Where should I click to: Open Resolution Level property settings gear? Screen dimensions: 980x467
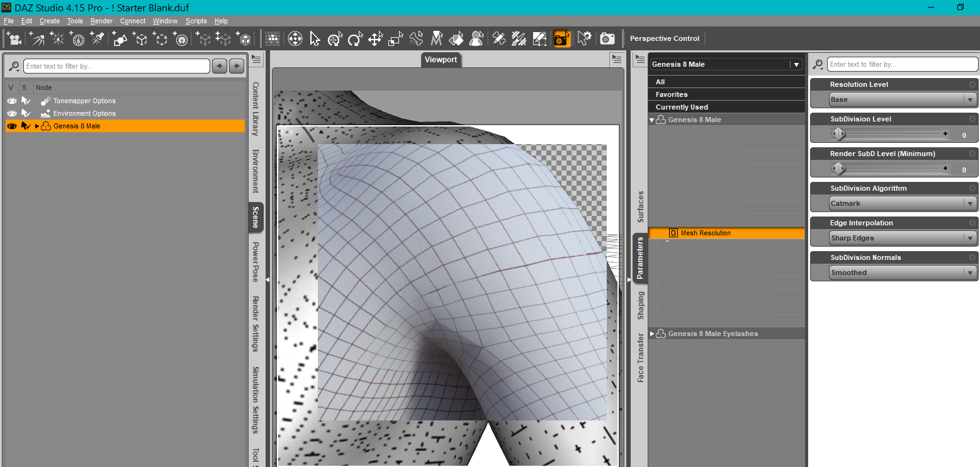(972, 84)
